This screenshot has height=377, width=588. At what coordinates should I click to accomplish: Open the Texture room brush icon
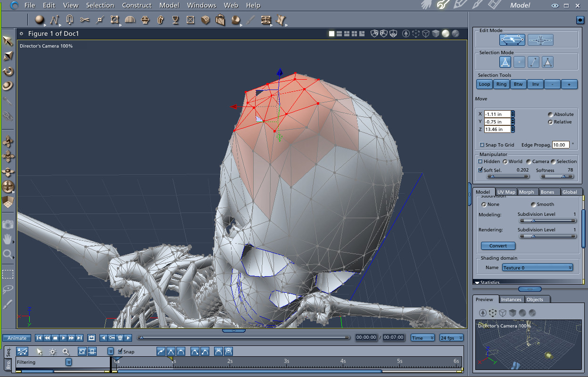pos(476,5)
